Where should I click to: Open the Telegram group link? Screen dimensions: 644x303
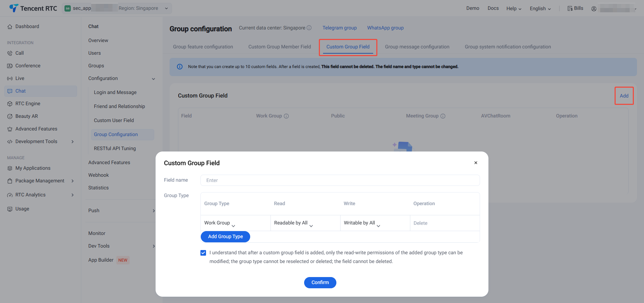pos(340,28)
